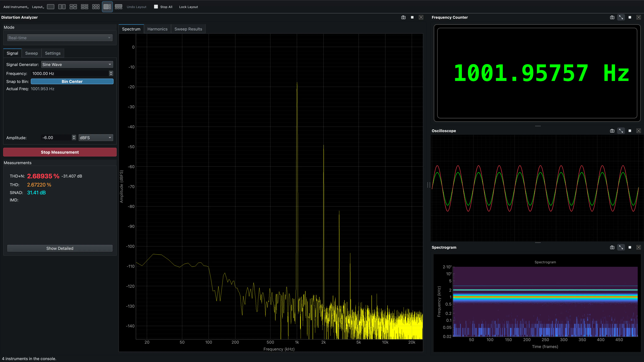Image resolution: width=644 pixels, height=362 pixels.
Task: Close the Spectrogram panel
Action: [638, 247]
